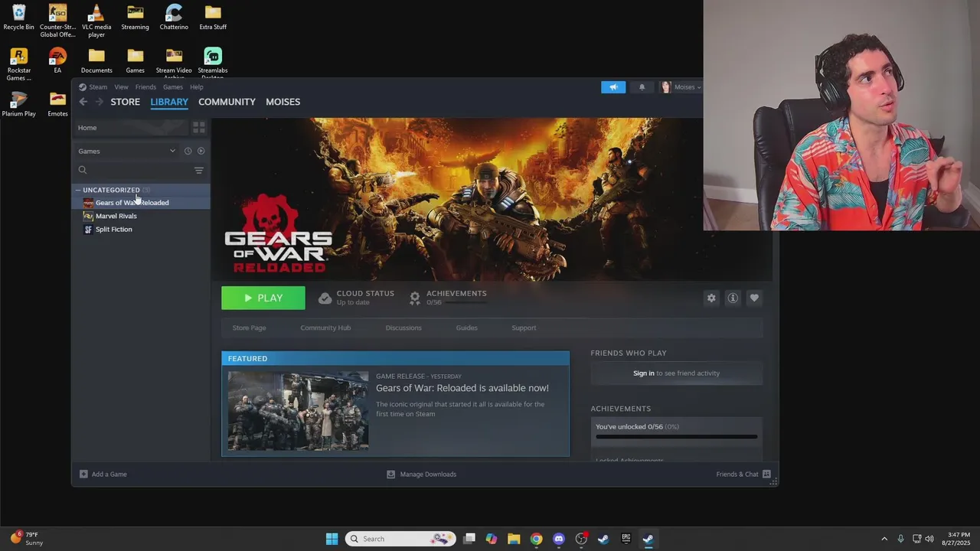
Task: Go to the COMMUNITY tab
Action: (227, 102)
